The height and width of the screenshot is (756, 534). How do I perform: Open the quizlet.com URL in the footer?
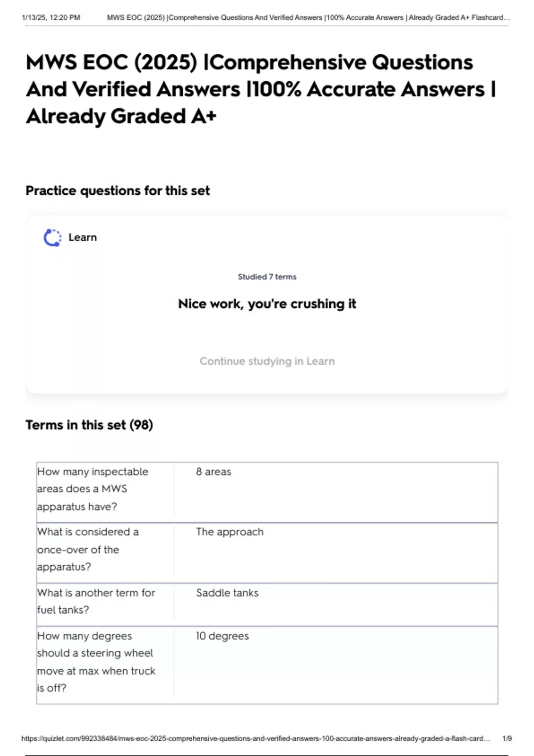[255, 738]
